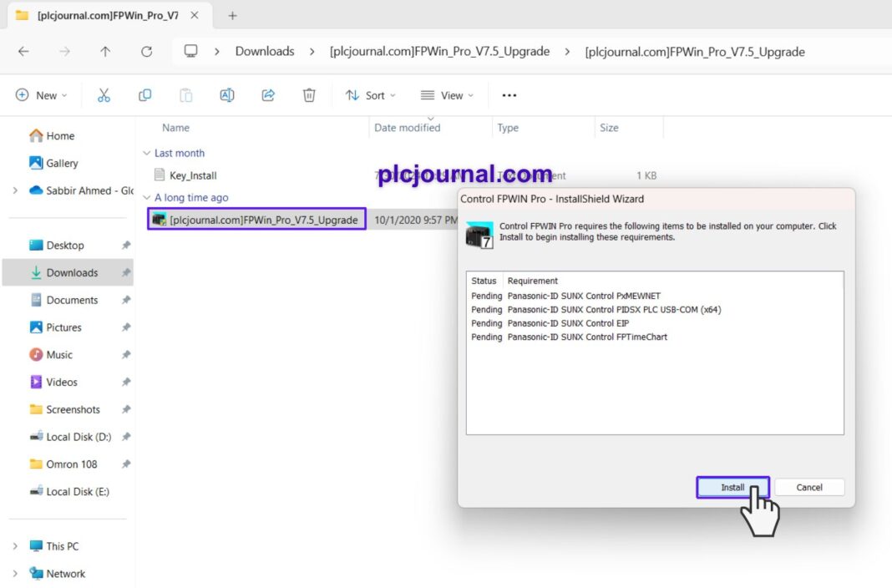Open the Sort dropdown menu
The image size is (892, 588).
[370, 95]
